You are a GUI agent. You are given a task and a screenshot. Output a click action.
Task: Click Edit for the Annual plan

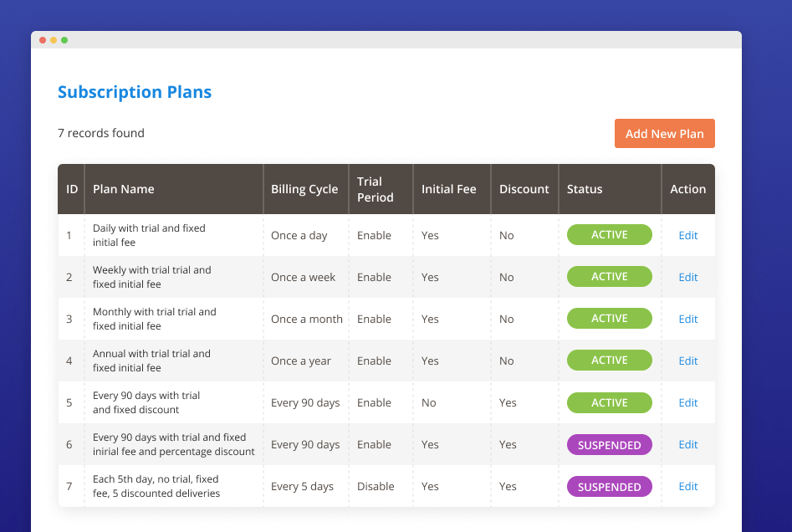click(687, 361)
